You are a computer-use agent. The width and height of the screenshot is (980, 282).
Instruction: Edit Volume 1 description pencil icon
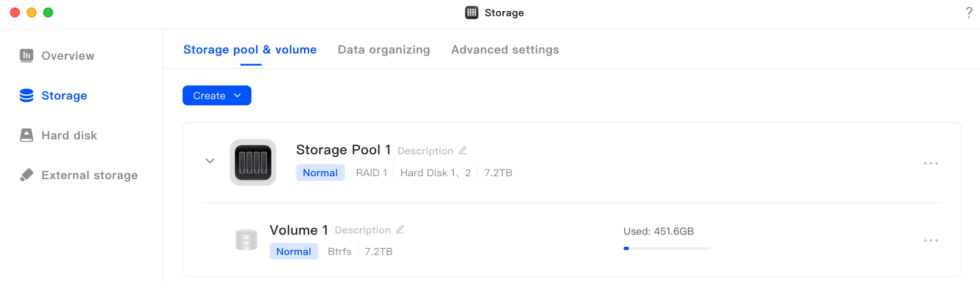coord(400,230)
